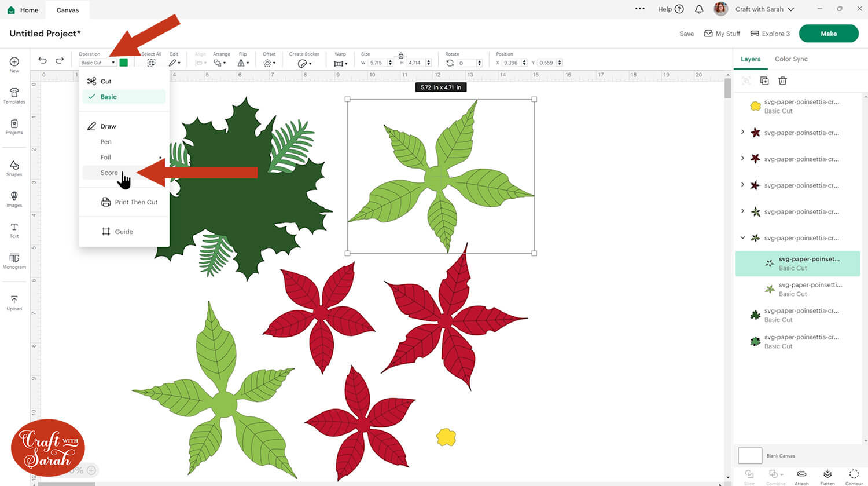This screenshot has height=486, width=868.
Task: Open the Shapes tool in sidebar
Action: tap(14, 169)
